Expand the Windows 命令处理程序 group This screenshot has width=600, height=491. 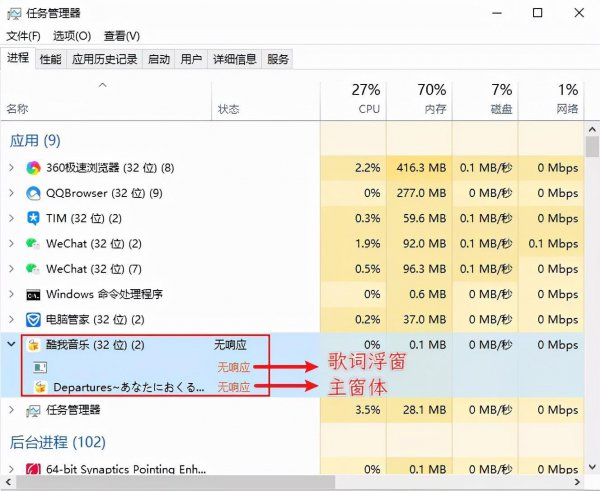(11, 294)
